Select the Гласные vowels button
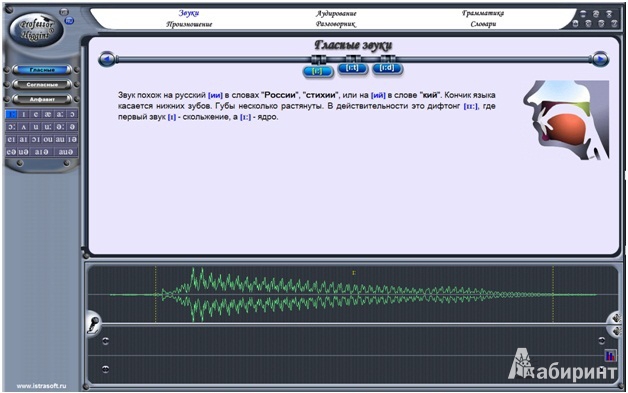 (42, 70)
